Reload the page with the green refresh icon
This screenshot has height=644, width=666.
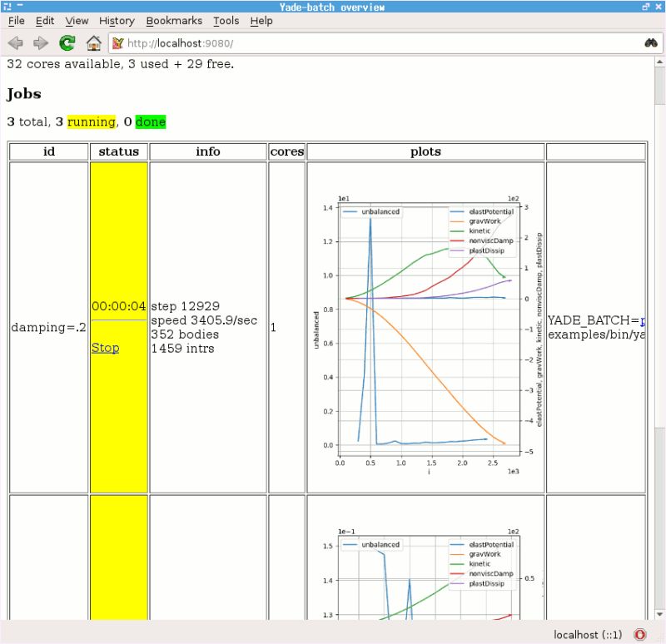(67, 43)
